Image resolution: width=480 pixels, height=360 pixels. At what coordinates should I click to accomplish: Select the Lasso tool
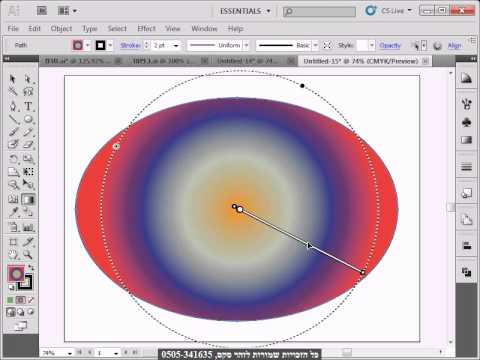coord(28,91)
